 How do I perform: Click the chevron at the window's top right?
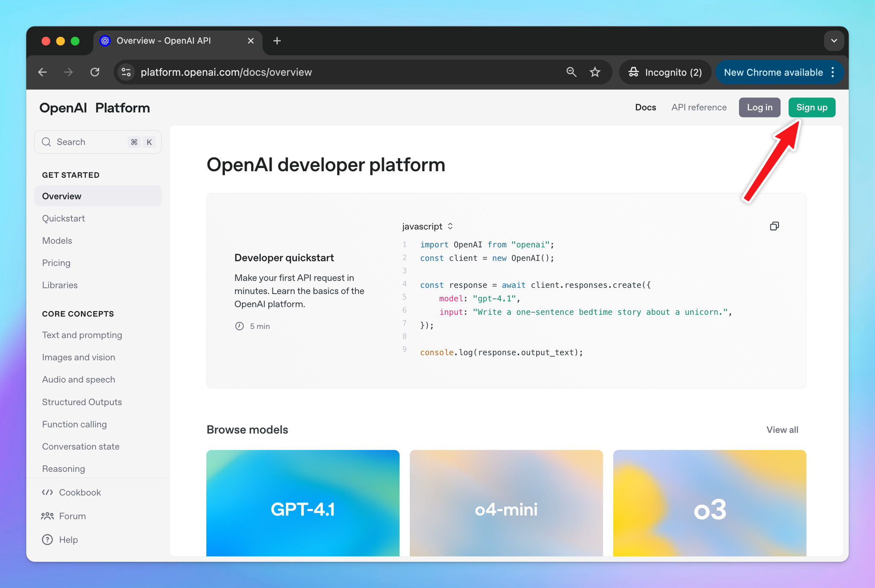pos(834,41)
